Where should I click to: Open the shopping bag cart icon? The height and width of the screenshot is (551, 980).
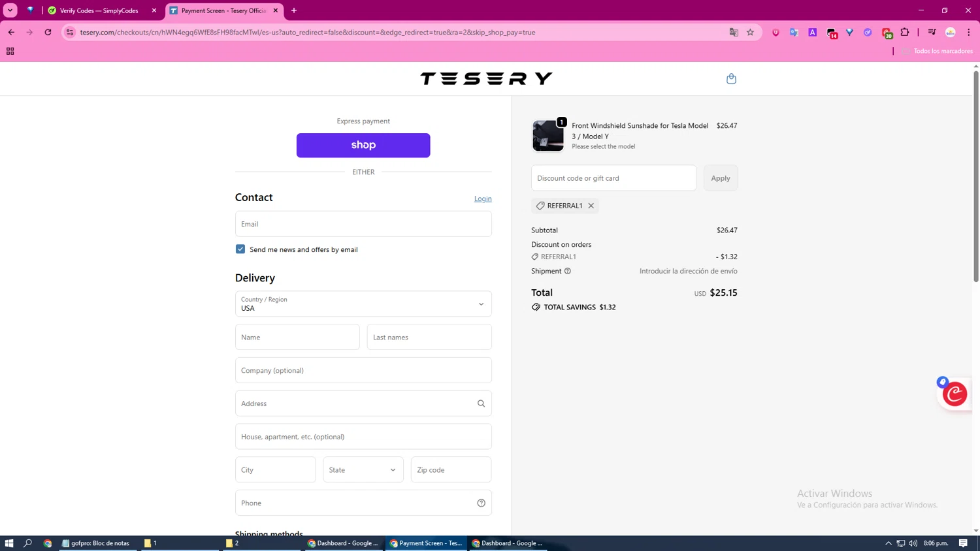[731, 79]
